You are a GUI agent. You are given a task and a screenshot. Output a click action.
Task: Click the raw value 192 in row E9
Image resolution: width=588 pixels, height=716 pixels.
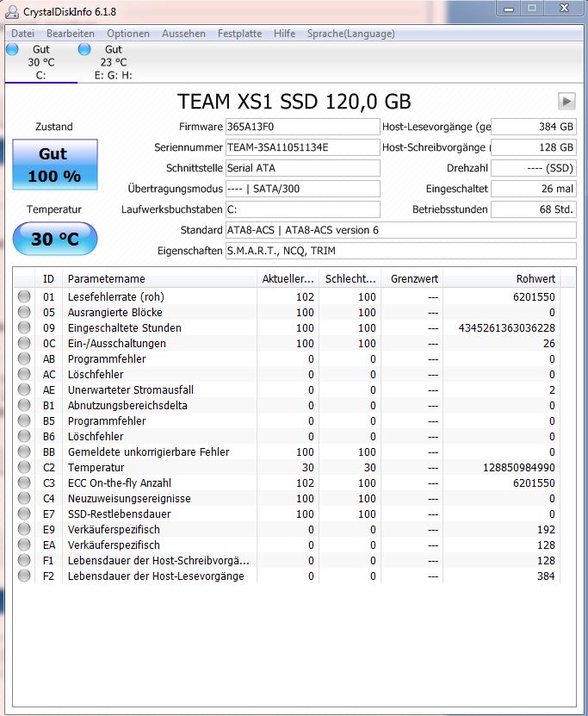point(546,530)
